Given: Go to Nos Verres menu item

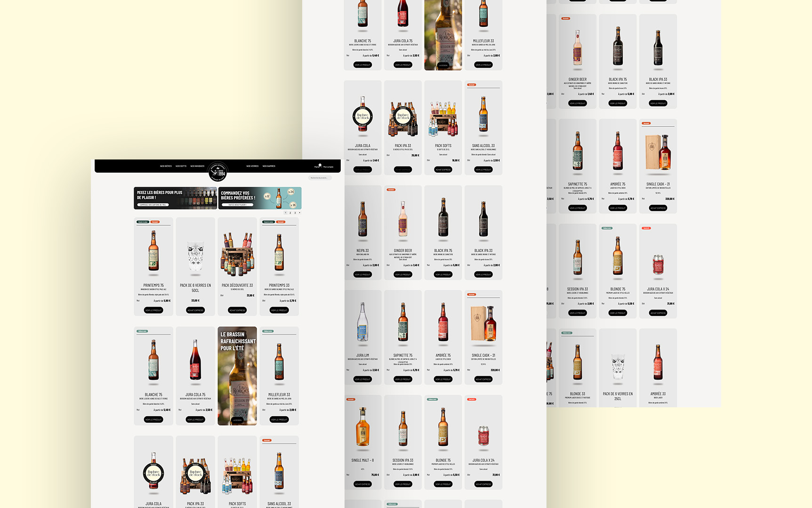Looking at the screenshot, I should [252, 166].
